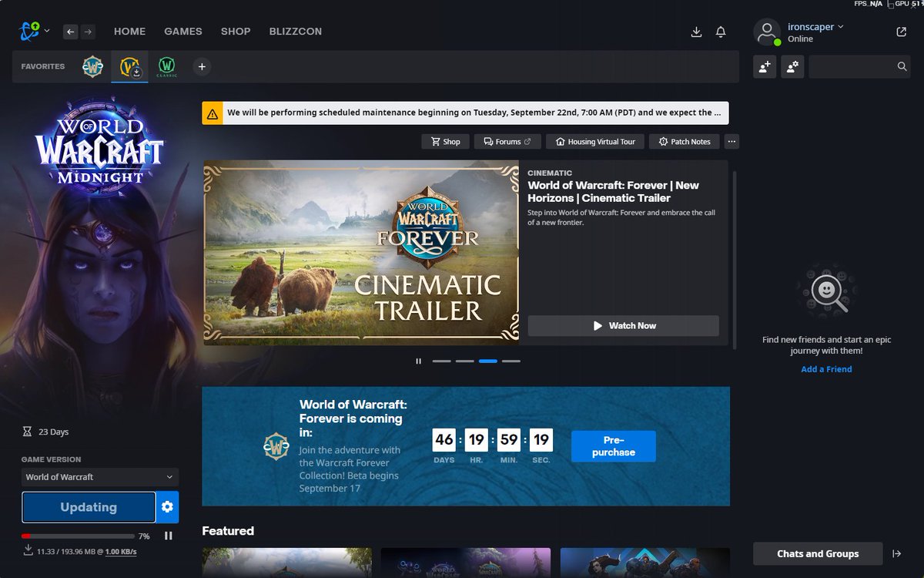Viewport: 924px width, 578px height.
Task: Click Add a Friend link
Action: point(826,369)
